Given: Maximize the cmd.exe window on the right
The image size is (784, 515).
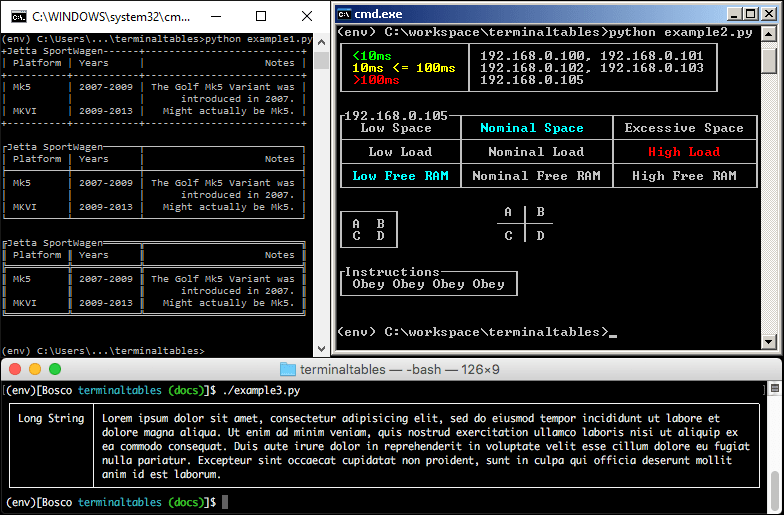Looking at the screenshot, I should pos(751,14).
